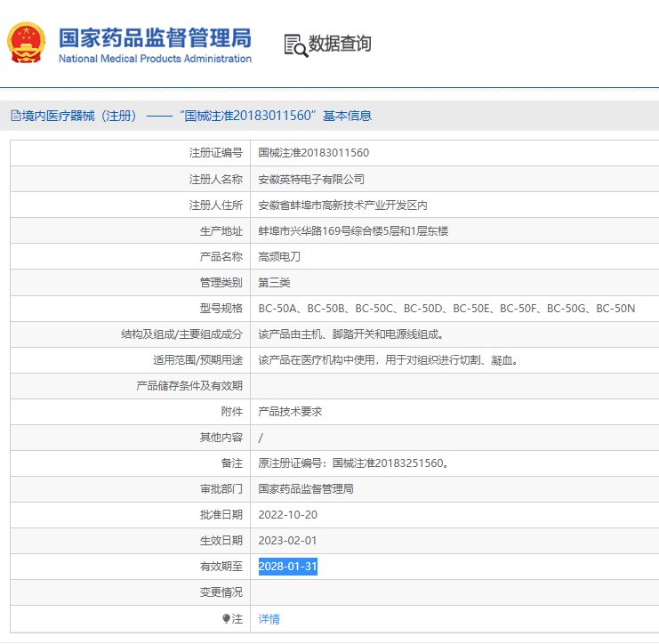This screenshot has width=659, height=644.
Task: Click registration number 国械注准20183011560 value
Action: point(313,153)
